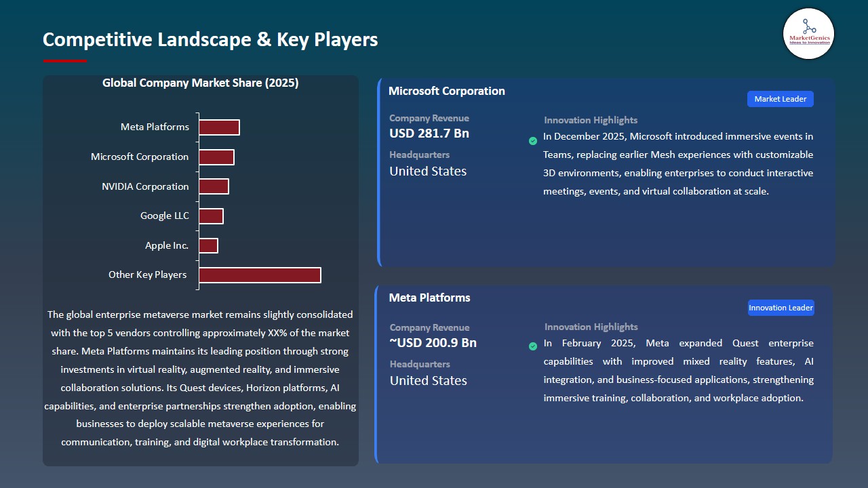
Task: Click the Apple Inc. chart label
Action: [167, 245]
